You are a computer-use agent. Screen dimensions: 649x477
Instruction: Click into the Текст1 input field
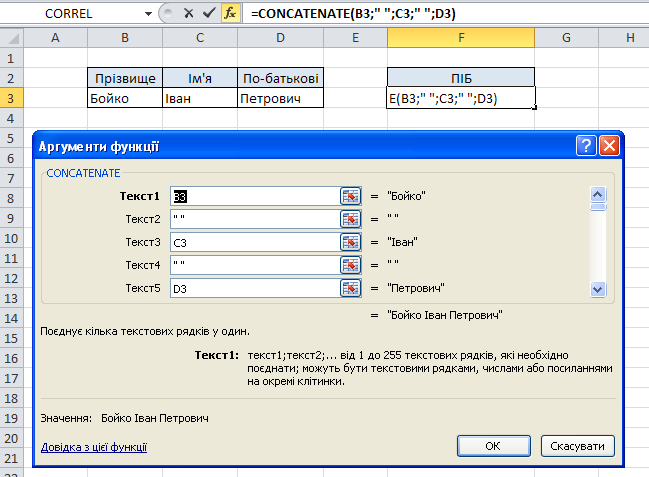point(254,196)
